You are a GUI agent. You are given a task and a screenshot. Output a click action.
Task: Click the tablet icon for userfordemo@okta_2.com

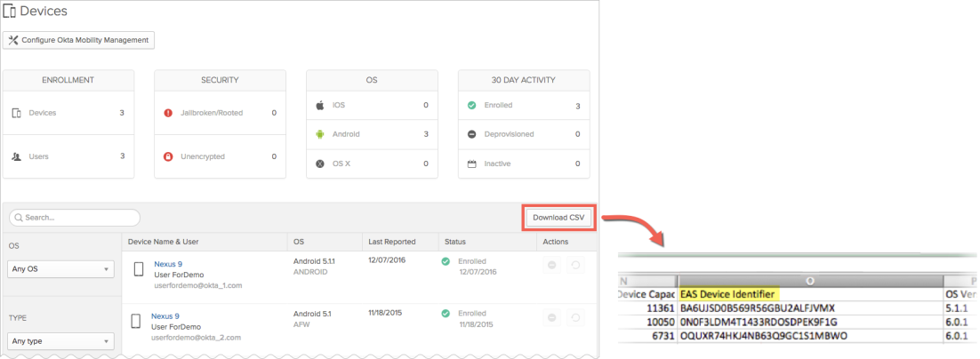[x=136, y=321]
